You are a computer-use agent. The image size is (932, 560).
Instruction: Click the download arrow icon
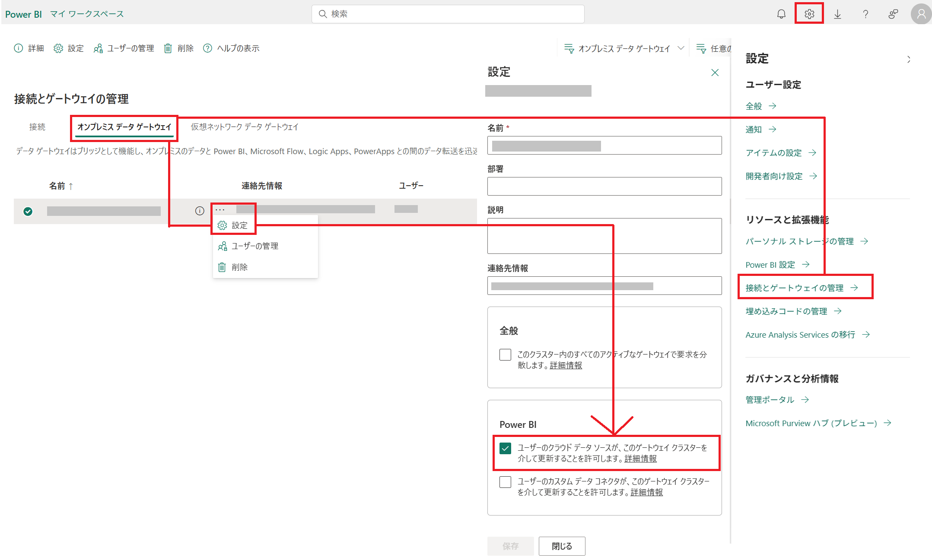(837, 14)
